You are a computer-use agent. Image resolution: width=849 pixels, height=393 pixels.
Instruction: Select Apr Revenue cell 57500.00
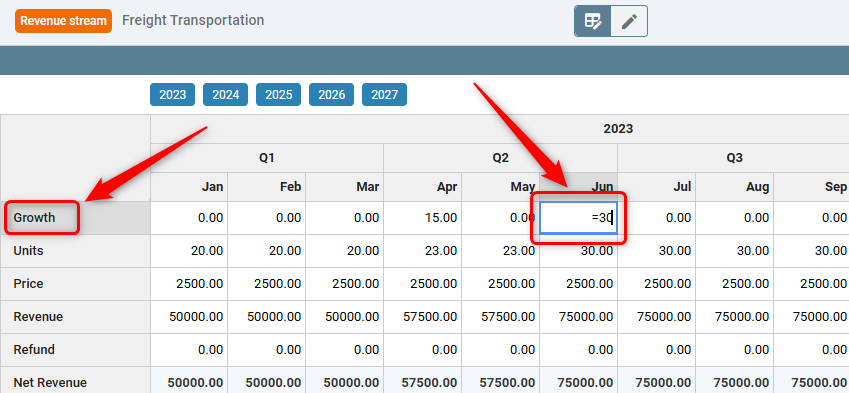coord(423,317)
